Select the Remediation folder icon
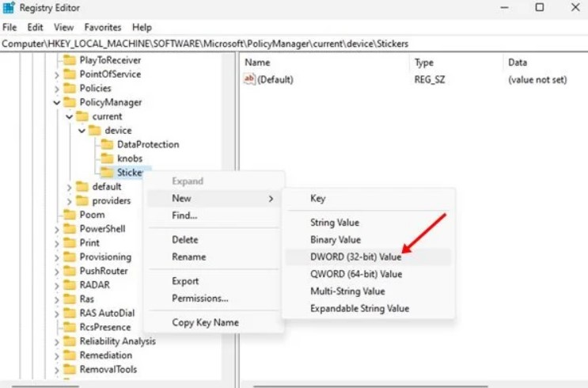This screenshot has width=588, height=388. 70,356
